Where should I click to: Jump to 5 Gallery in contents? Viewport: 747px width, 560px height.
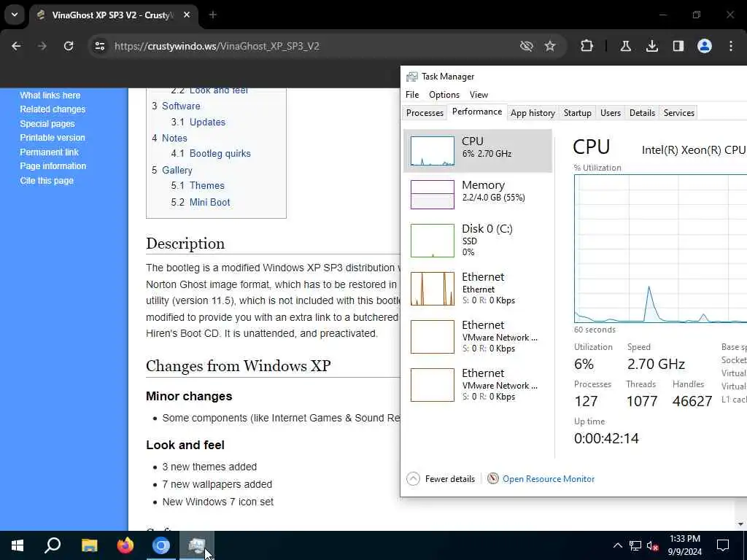tap(171, 170)
